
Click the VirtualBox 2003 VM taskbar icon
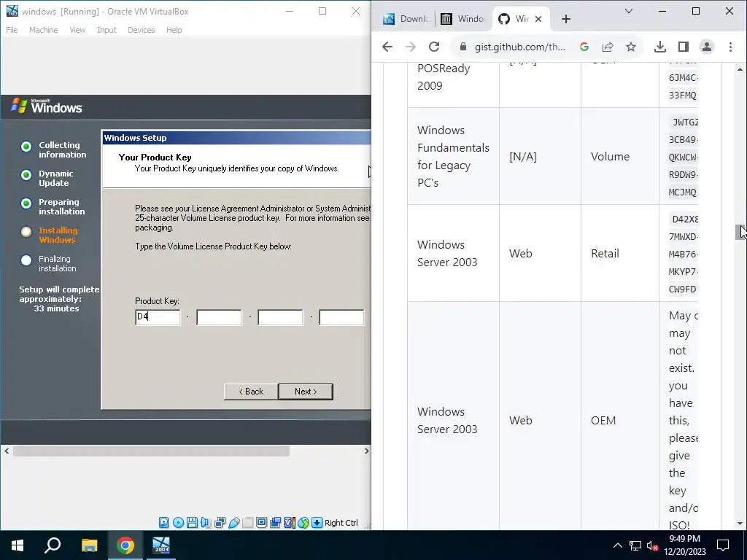pyautogui.click(x=161, y=545)
